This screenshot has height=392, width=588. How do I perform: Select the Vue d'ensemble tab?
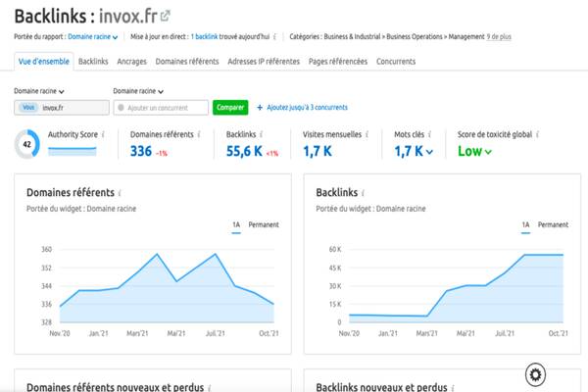(44, 62)
